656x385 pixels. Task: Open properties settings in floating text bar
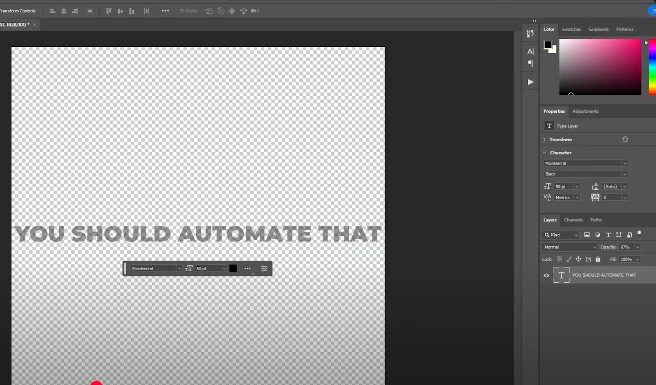(264, 269)
